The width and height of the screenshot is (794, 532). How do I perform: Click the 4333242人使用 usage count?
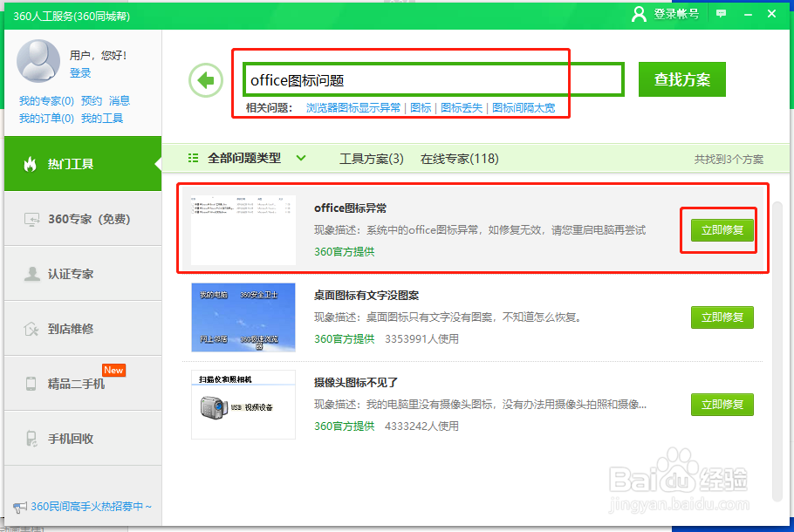point(421,426)
